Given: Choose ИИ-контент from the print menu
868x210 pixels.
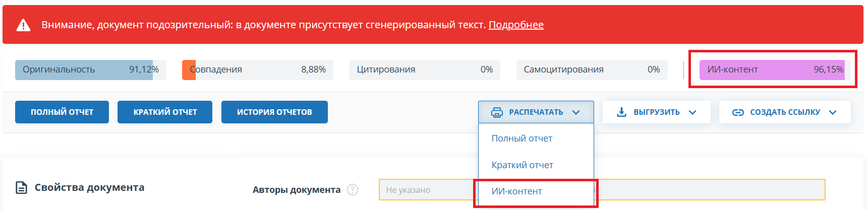Looking at the screenshot, I should tap(516, 191).
